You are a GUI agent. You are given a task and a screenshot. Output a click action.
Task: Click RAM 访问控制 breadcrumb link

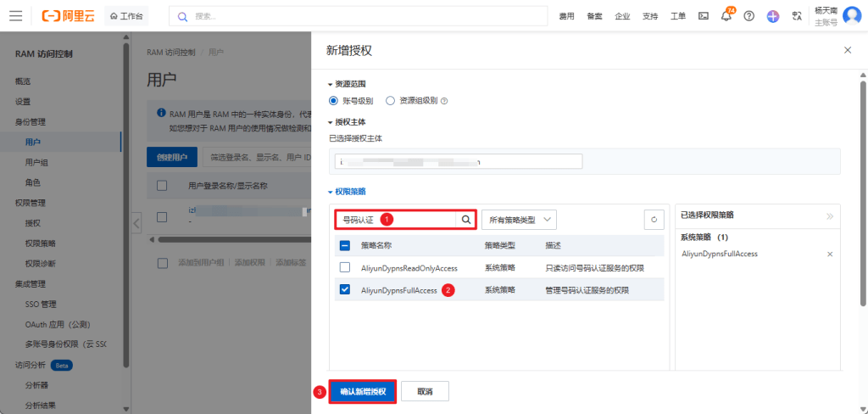pos(171,52)
